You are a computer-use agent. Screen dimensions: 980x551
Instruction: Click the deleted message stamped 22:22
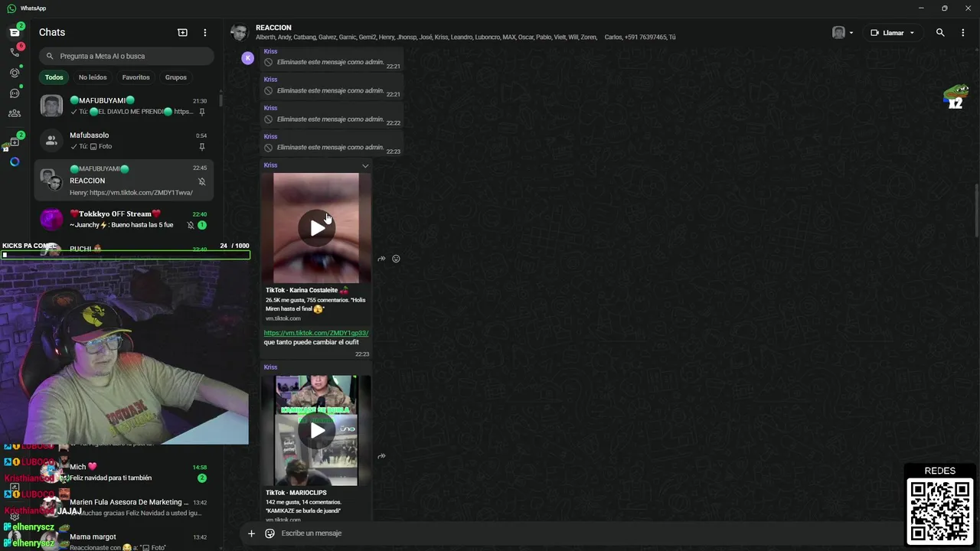331,119
